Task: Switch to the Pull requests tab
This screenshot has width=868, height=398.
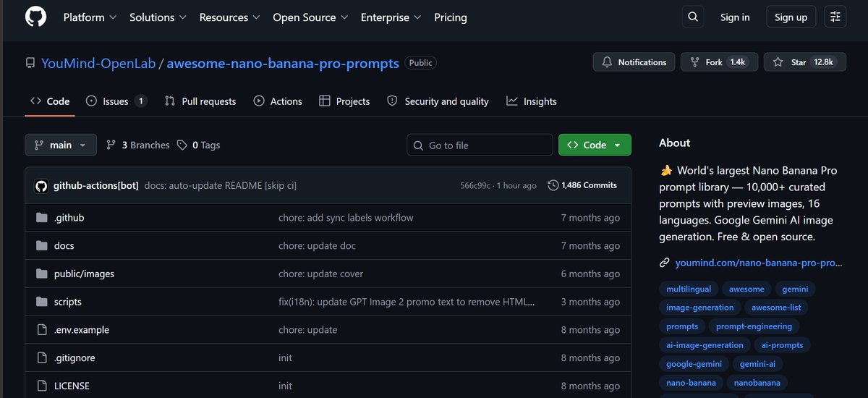Action: tap(200, 101)
